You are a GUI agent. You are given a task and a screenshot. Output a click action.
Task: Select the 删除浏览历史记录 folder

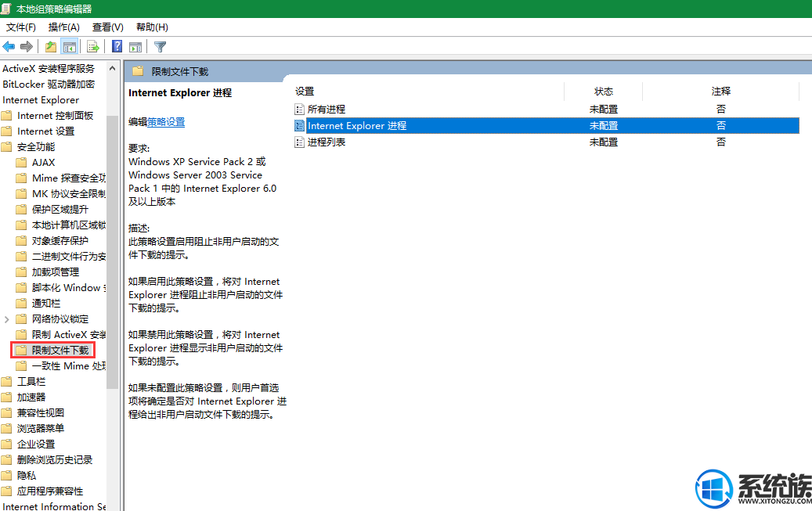tap(47, 460)
